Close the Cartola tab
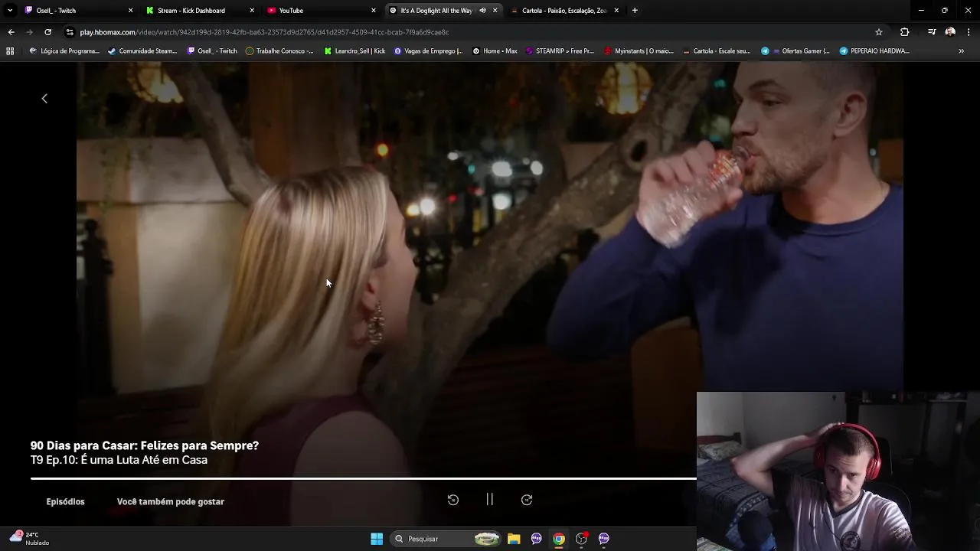This screenshot has height=551, width=980. [x=616, y=11]
